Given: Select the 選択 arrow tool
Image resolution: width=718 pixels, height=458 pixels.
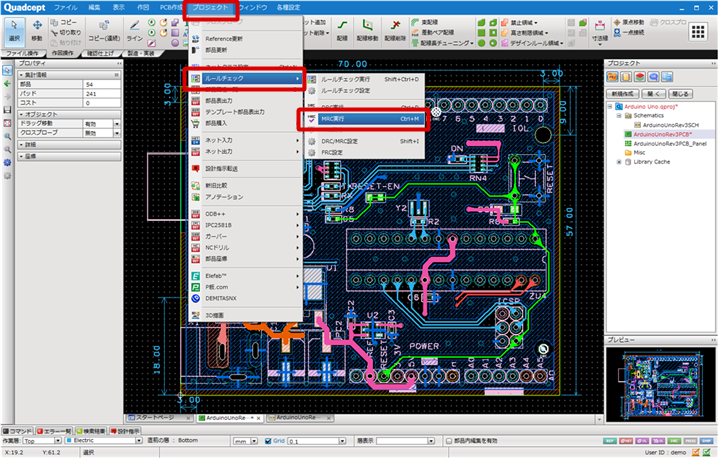Looking at the screenshot, I should pyautogui.click(x=14, y=31).
